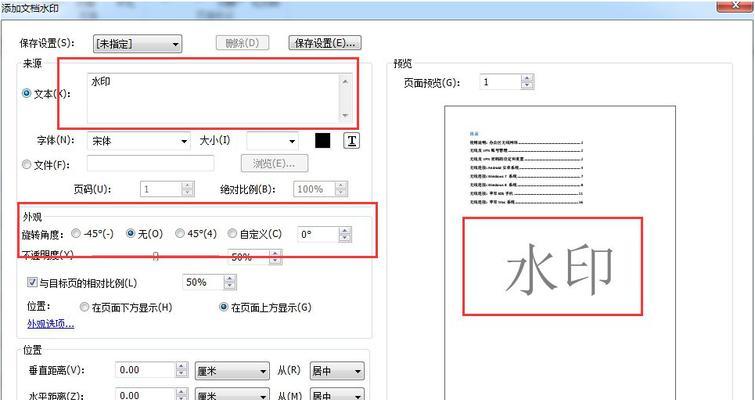Select 在页面下方显示(H) radio button
Viewport: 755px width, 400px height.
[84, 307]
